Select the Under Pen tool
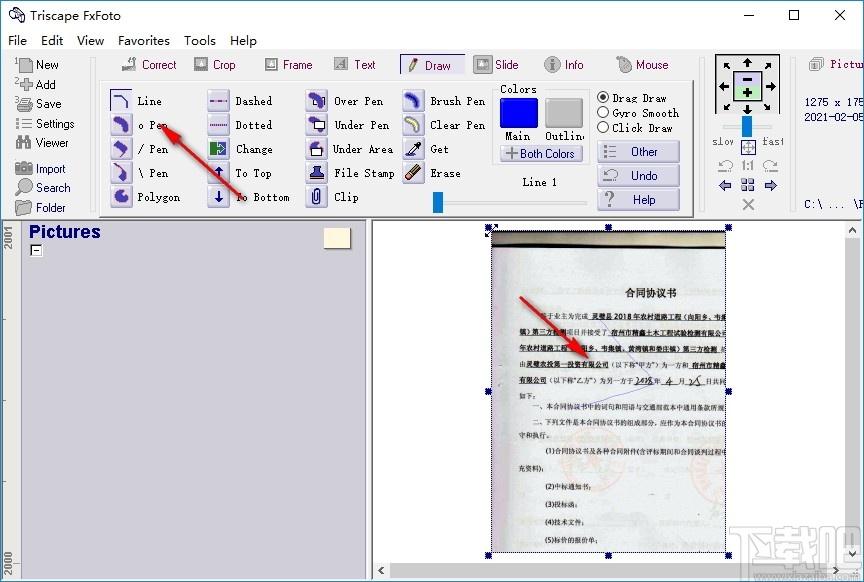The width and height of the screenshot is (864, 582). [317, 125]
